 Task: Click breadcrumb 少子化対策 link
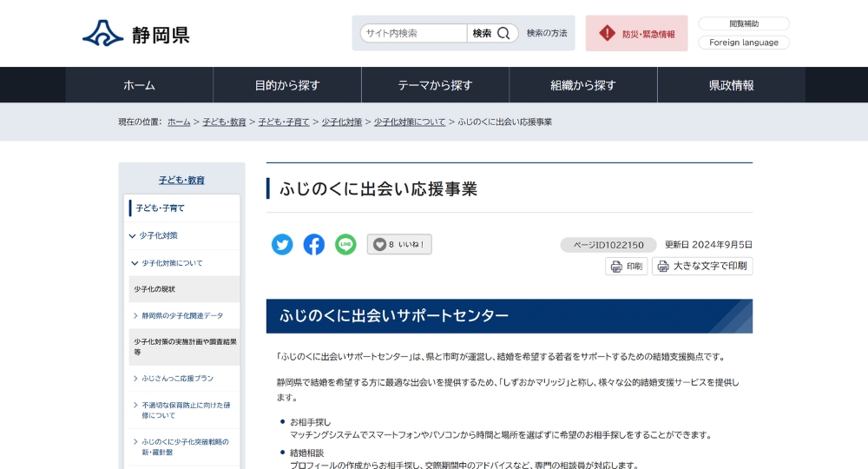[341, 122]
